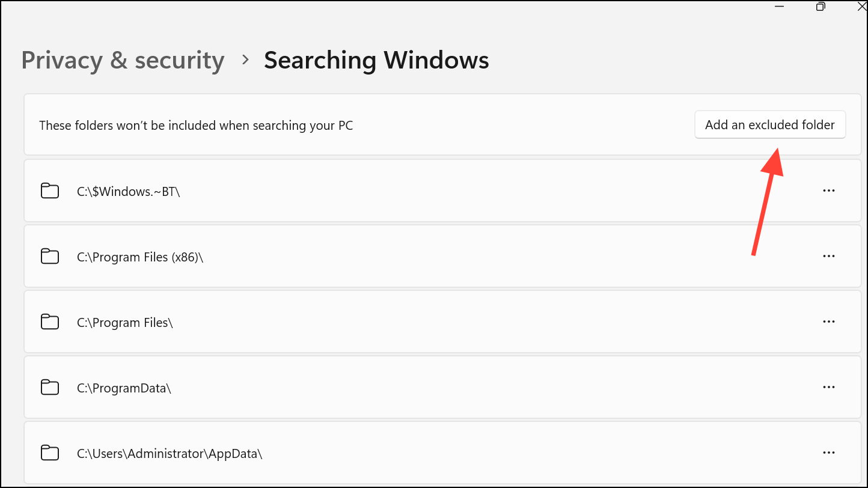Close the Settings window
Screen dimensions: 868x488
pyautogui.click(x=861, y=6)
